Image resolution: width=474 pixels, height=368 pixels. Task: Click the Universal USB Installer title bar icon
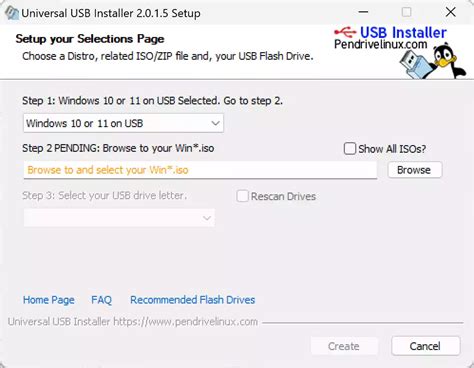tap(12, 13)
